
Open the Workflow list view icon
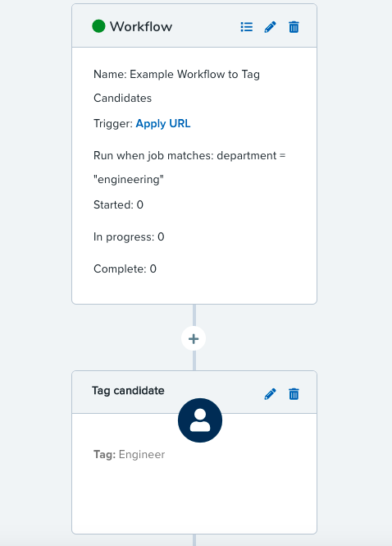[x=247, y=27]
